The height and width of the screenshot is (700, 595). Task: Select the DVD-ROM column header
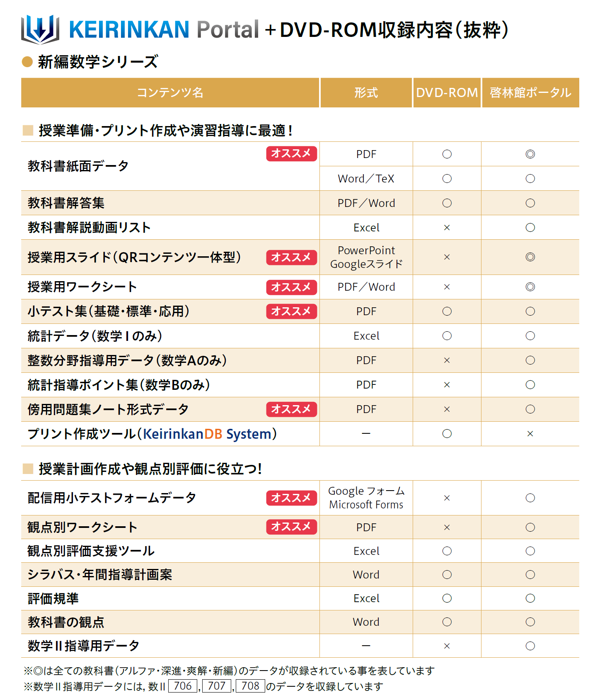[447, 92]
